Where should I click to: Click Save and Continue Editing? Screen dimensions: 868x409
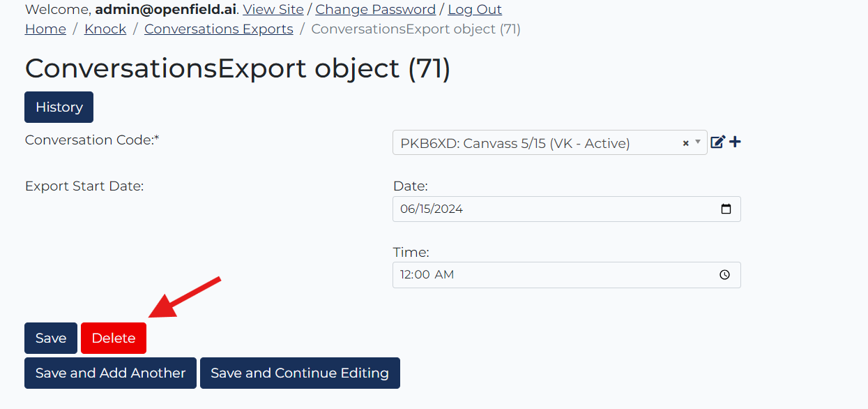pyautogui.click(x=300, y=373)
